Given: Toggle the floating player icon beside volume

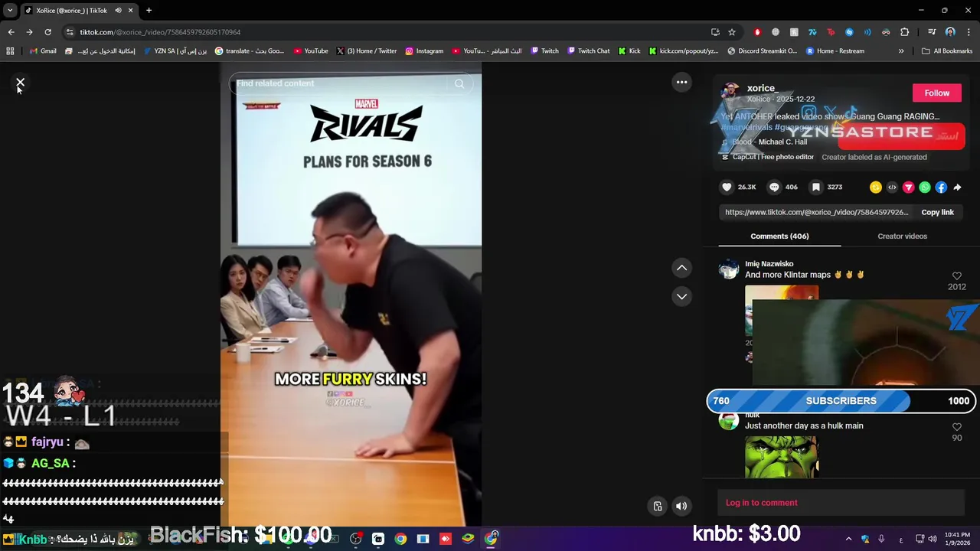Looking at the screenshot, I should pyautogui.click(x=658, y=506).
